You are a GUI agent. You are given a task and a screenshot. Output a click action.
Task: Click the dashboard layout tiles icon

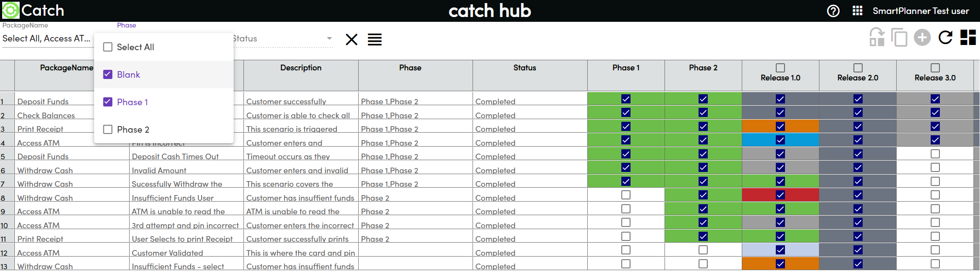(968, 38)
